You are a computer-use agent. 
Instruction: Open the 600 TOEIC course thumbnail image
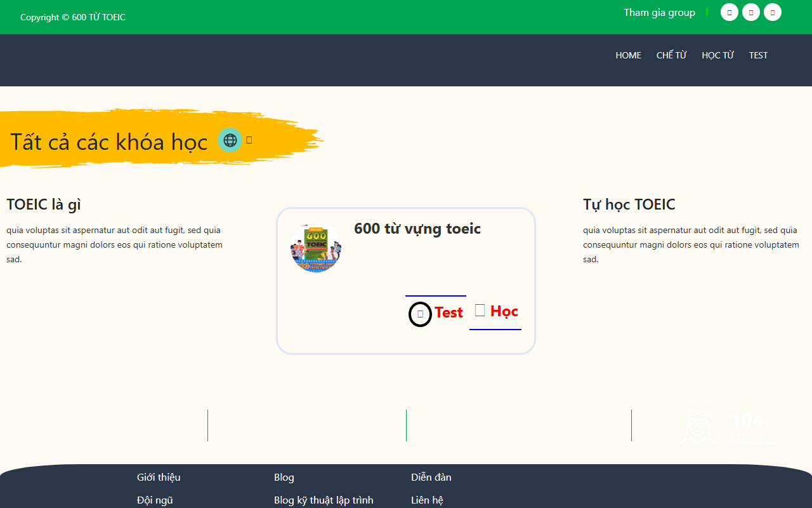click(316, 248)
